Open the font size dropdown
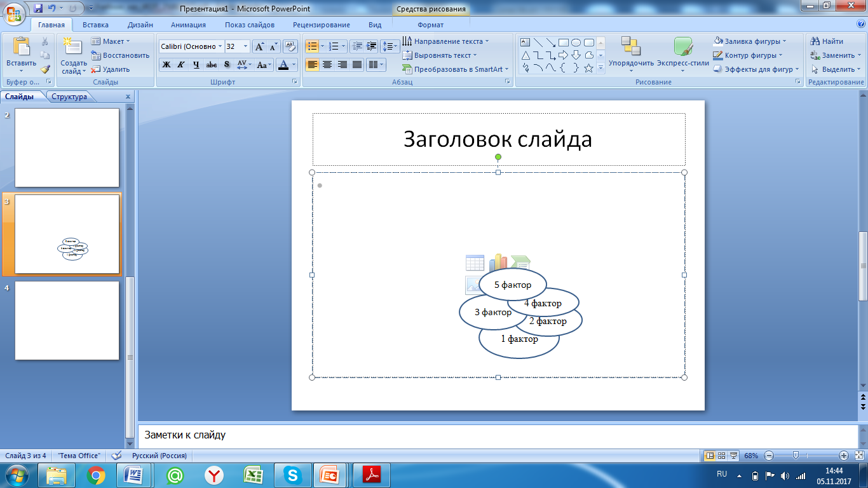 (246, 46)
